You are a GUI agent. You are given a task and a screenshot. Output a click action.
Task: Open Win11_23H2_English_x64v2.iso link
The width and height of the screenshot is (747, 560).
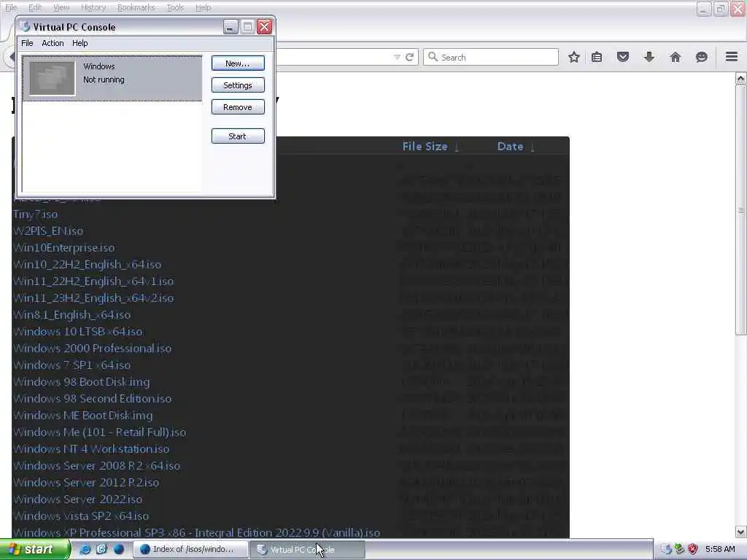pos(93,298)
